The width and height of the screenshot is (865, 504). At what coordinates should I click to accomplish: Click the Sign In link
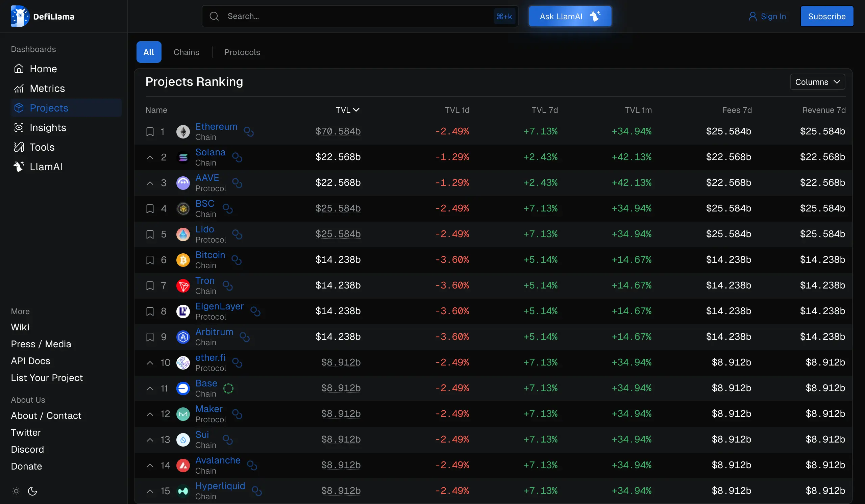pyautogui.click(x=767, y=16)
